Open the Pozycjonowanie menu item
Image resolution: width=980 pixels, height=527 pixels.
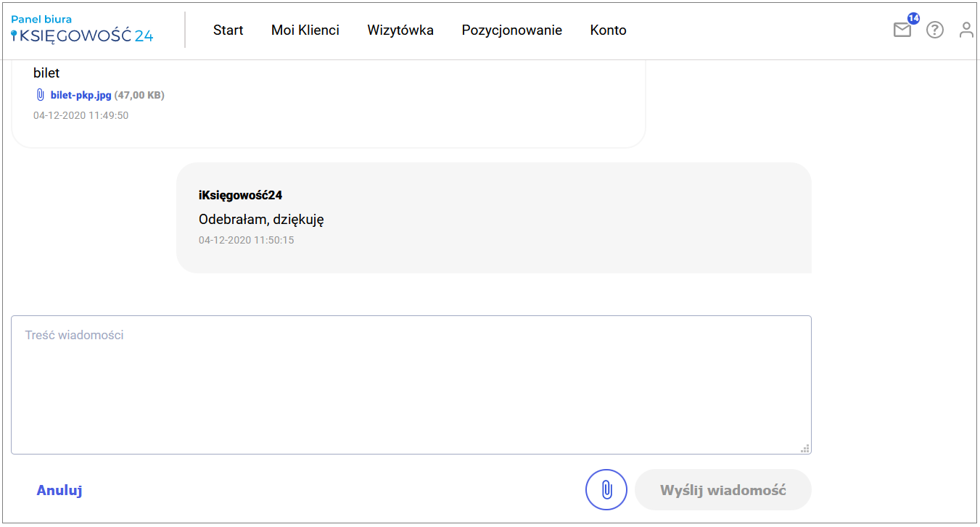click(511, 30)
